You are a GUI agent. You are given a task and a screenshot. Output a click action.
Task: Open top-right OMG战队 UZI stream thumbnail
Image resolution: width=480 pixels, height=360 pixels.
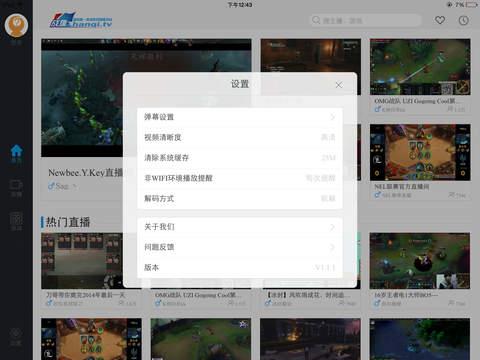coord(420,67)
